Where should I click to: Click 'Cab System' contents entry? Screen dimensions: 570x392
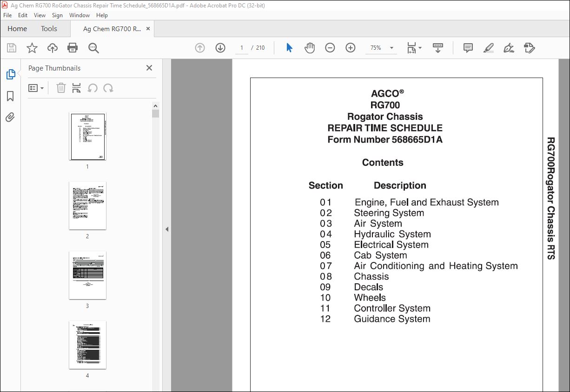point(380,255)
